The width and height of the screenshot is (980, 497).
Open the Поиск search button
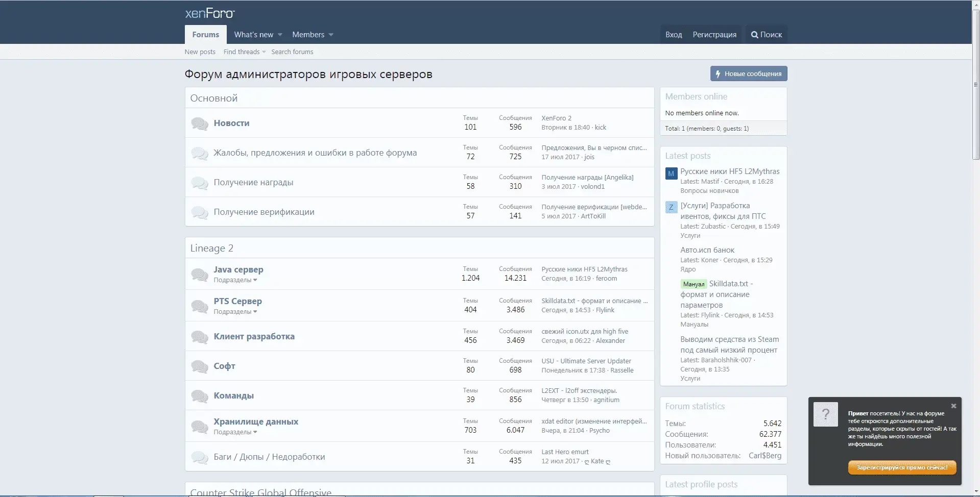coord(767,35)
